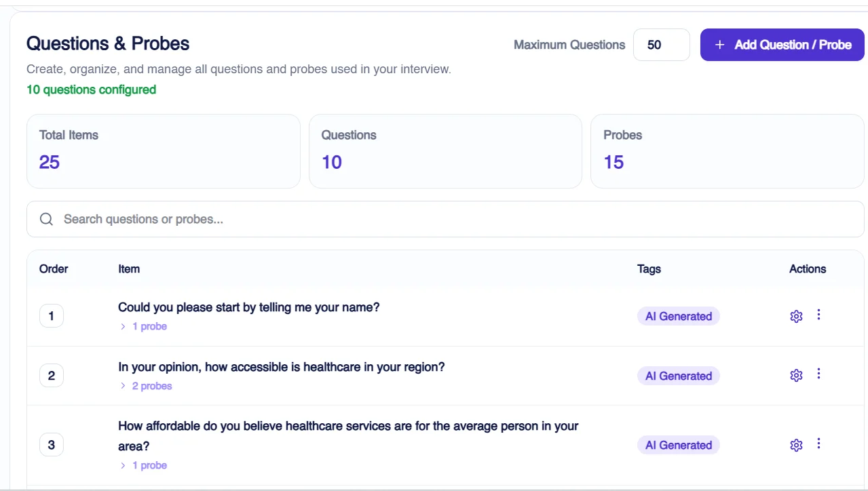Click the Order column header
The height and width of the screenshot is (491, 868).
point(54,269)
